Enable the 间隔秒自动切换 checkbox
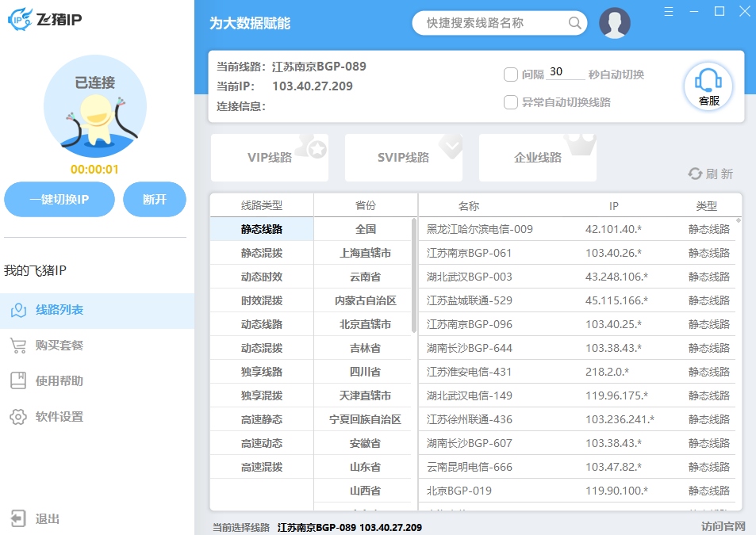 tap(511, 75)
